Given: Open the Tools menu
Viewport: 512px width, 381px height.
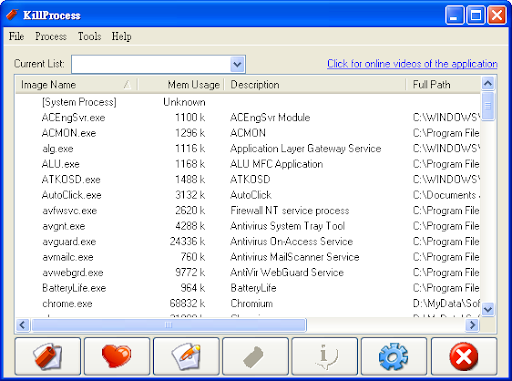Looking at the screenshot, I should pos(89,36).
